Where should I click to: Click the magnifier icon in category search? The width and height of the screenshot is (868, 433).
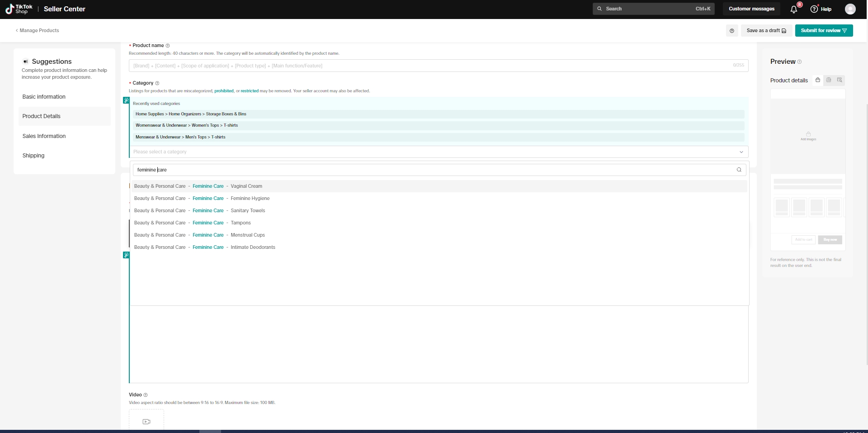(739, 170)
